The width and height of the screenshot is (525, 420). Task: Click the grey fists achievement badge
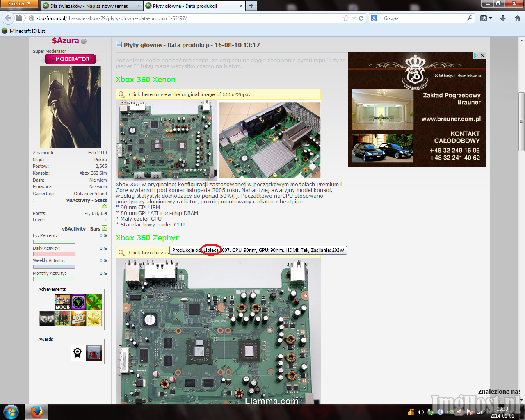coord(47,319)
